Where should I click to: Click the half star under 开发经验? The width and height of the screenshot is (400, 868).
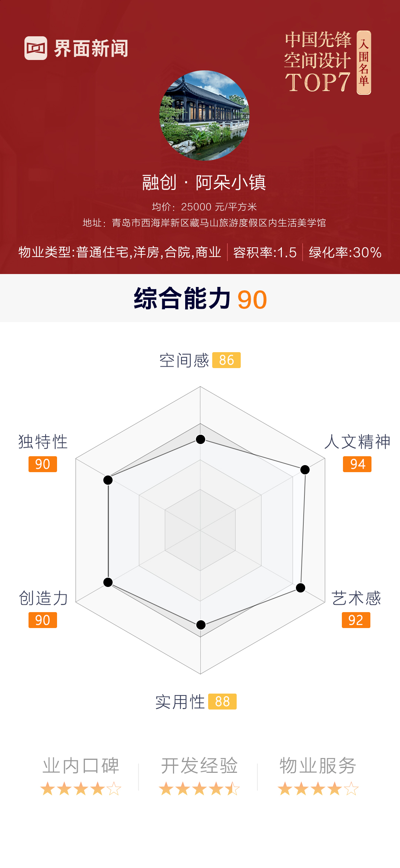tap(233, 789)
